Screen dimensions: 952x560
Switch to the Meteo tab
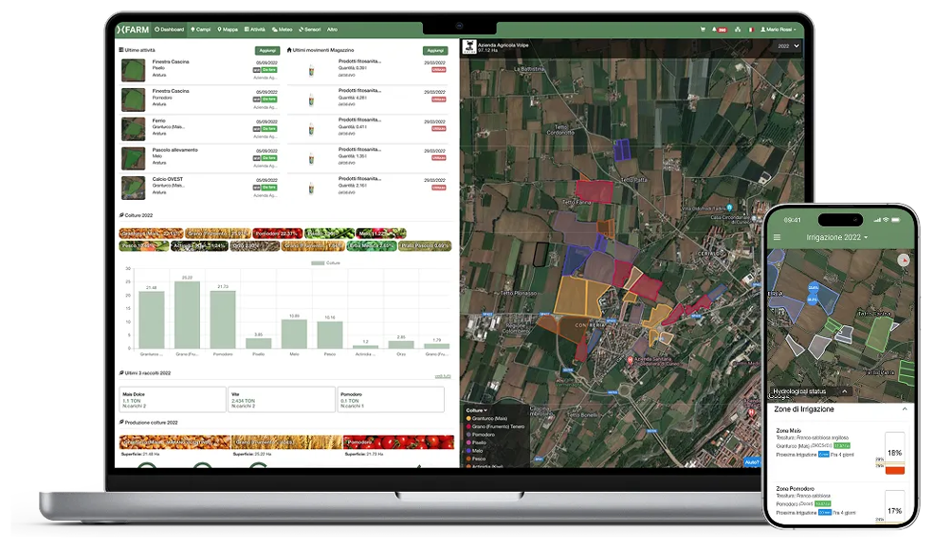[282, 29]
